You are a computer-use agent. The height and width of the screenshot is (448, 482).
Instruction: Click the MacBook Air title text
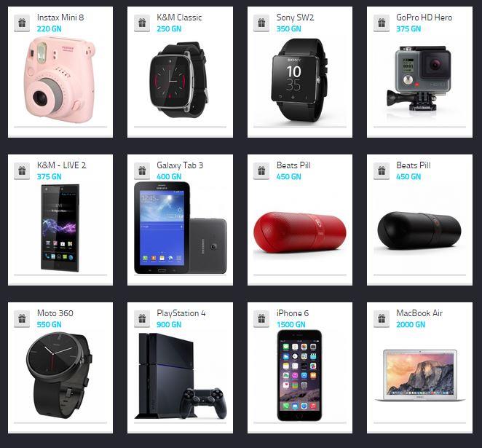point(419,313)
